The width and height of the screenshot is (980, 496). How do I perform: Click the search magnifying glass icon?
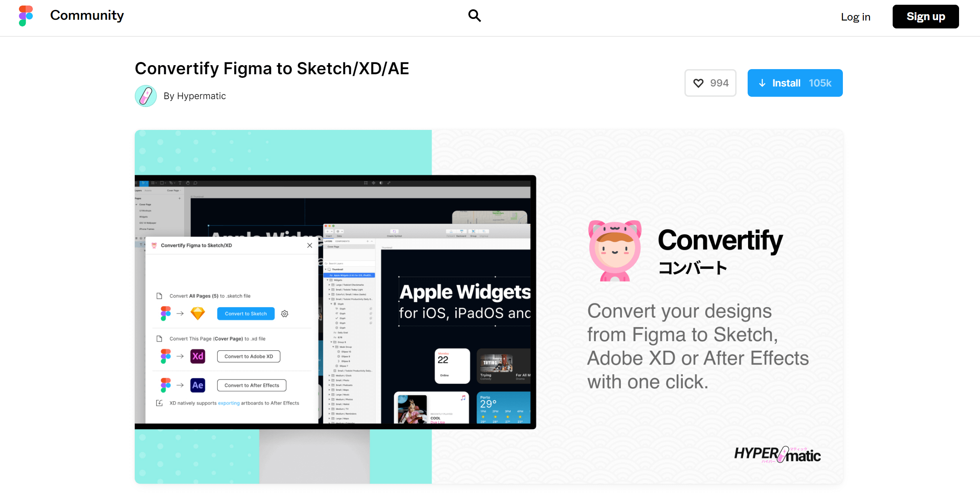(474, 16)
